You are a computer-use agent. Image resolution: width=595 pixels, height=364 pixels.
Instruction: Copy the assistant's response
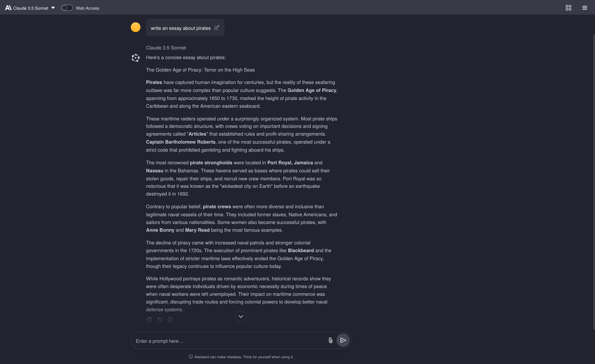(149, 320)
